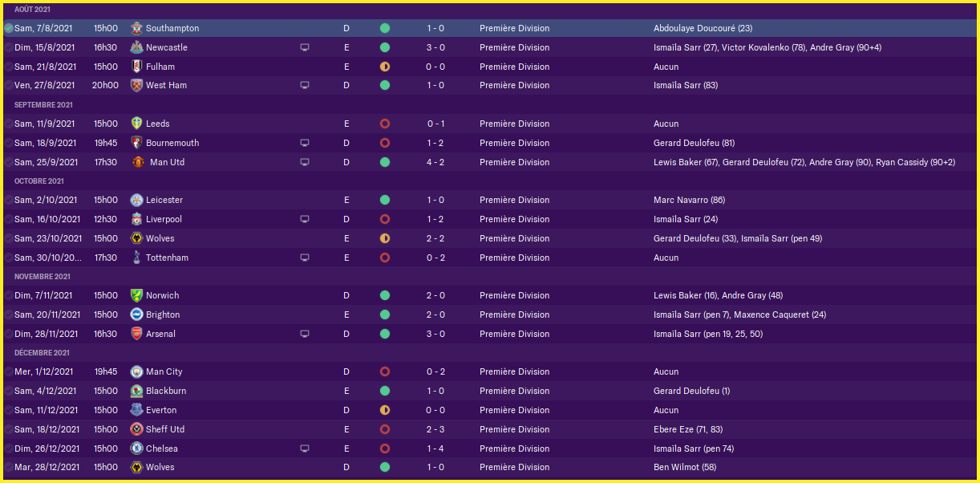Select the Première Division link on Leicester row
Viewport: 980px width, 483px height.
click(514, 200)
